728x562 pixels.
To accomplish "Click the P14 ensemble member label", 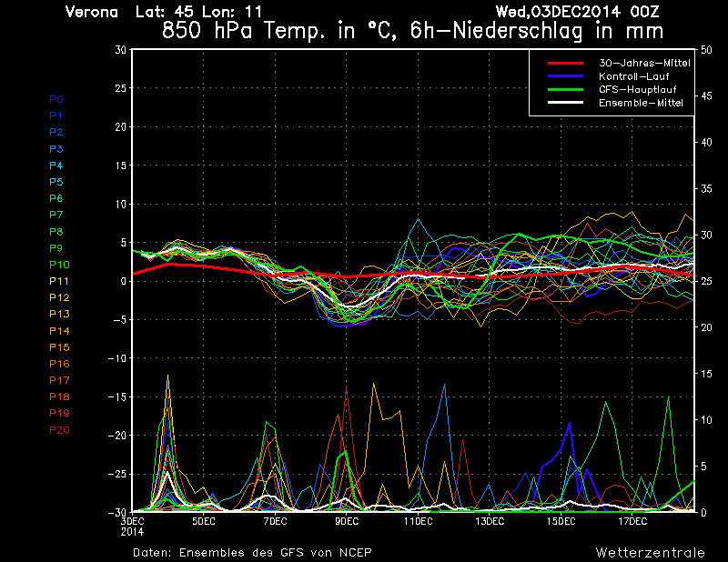I will click(x=58, y=331).
